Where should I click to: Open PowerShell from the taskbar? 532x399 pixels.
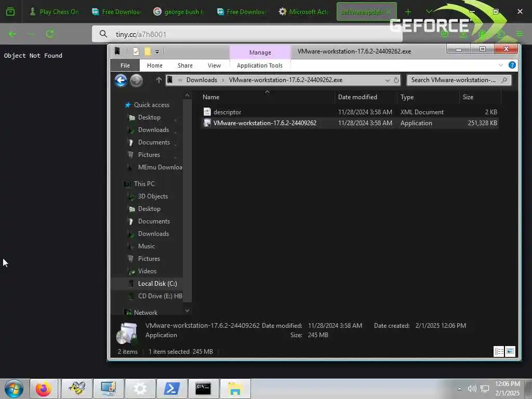171,389
